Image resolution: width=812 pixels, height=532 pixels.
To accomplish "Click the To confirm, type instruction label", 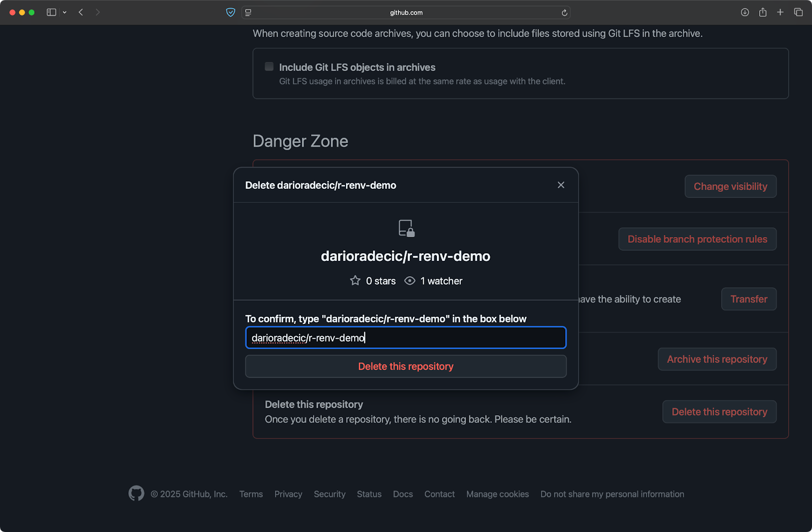I will (386, 319).
